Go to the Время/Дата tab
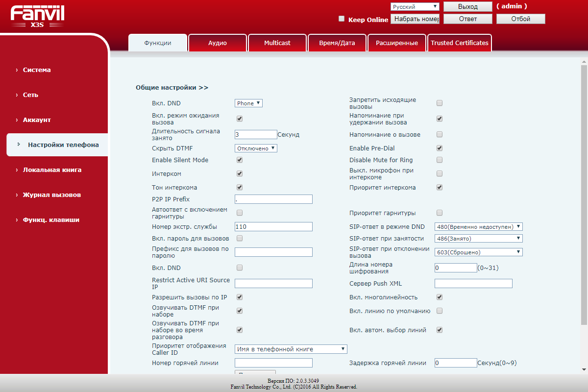Screen dimensions: 588x392 click(337, 43)
